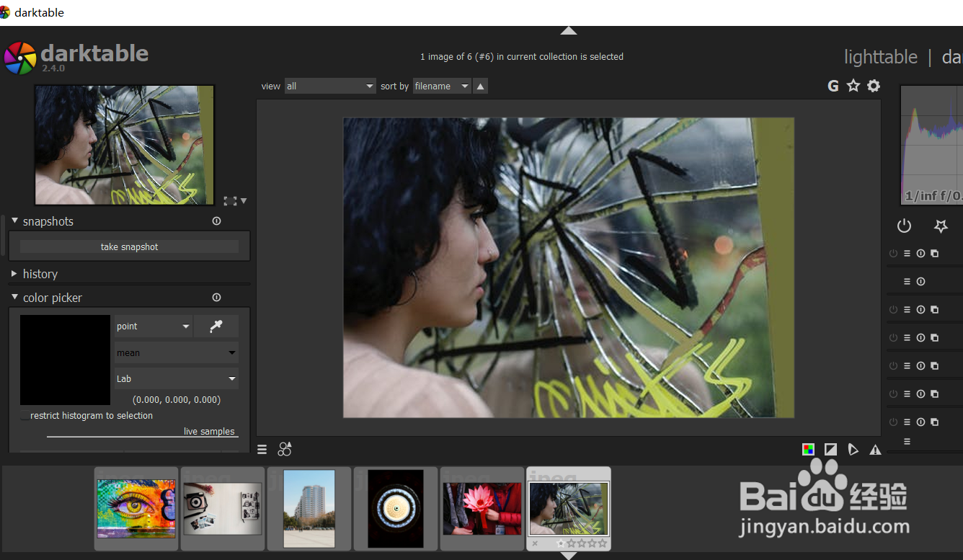Select the camera and notebook thumbnail
The width and height of the screenshot is (963, 560).
(x=223, y=509)
